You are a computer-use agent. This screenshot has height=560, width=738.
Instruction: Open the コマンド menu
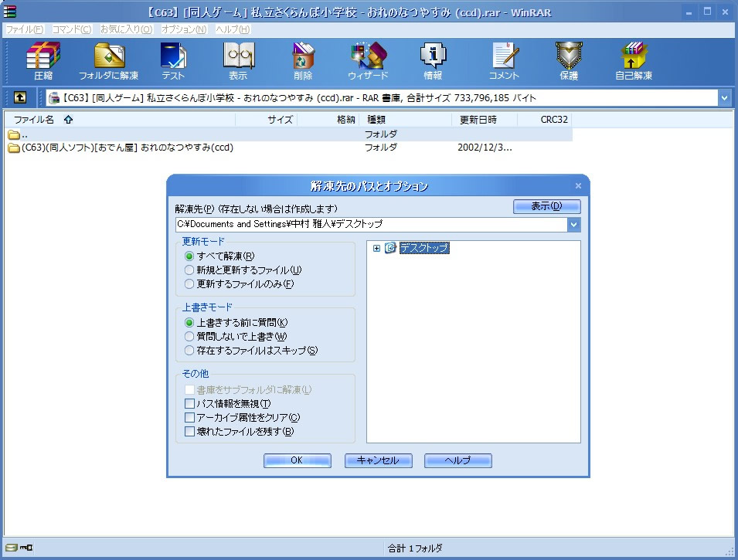[x=72, y=29]
